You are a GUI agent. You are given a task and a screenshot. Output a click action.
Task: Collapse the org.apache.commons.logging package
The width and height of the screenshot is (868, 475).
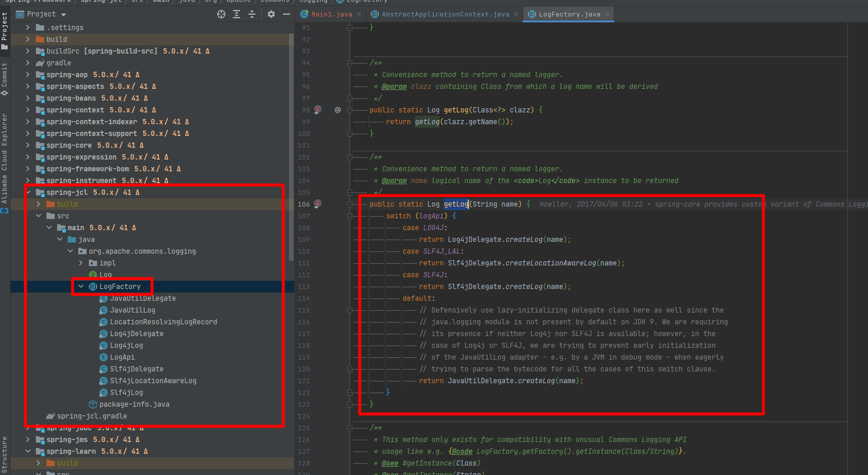pyautogui.click(x=70, y=251)
